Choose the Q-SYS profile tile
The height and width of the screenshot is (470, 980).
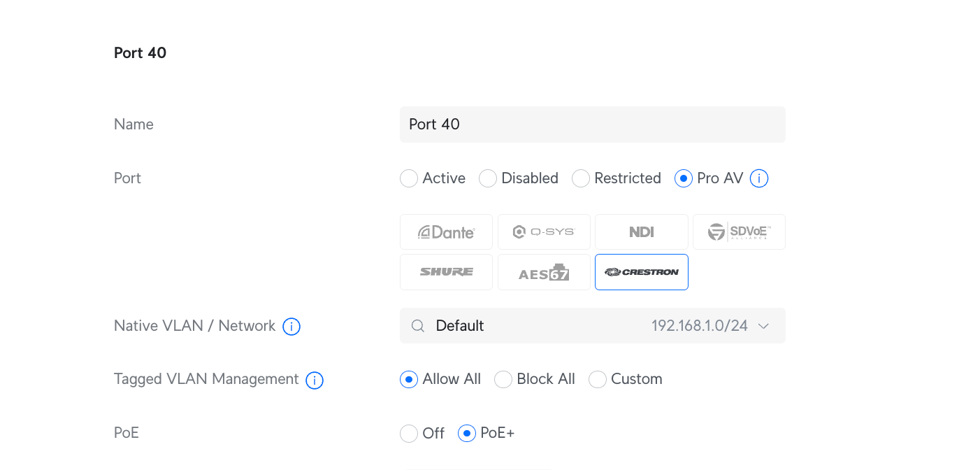[x=544, y=232]
